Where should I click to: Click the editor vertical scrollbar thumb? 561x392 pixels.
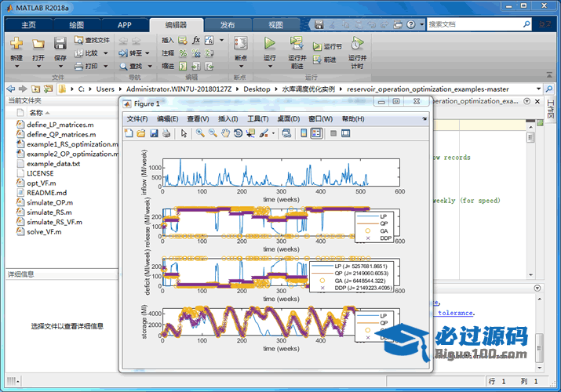(530, 137)
